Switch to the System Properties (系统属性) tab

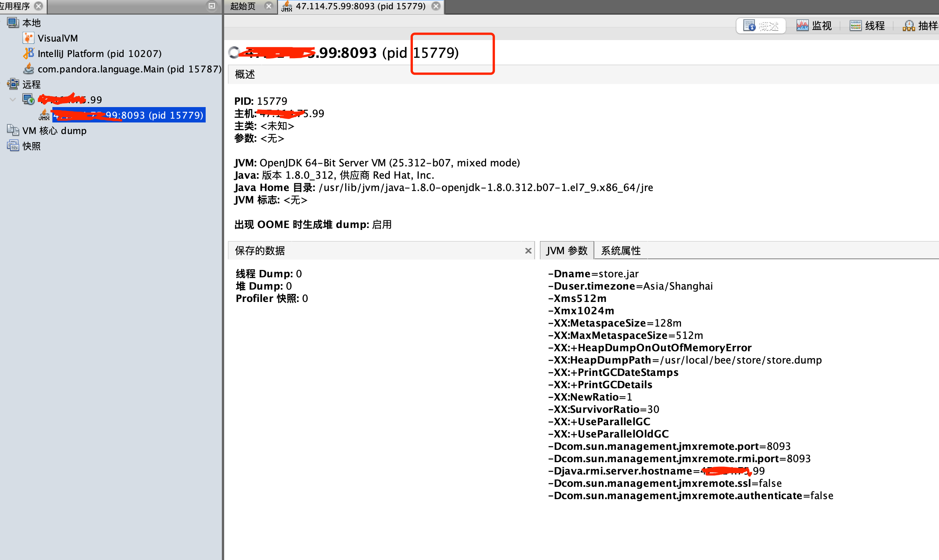point(620,251)
